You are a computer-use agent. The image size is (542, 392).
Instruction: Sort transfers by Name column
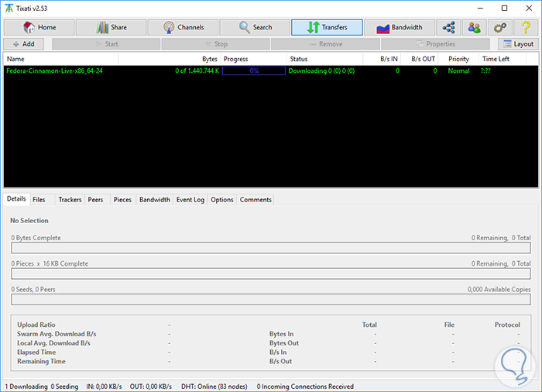click(x=61, y=59)
